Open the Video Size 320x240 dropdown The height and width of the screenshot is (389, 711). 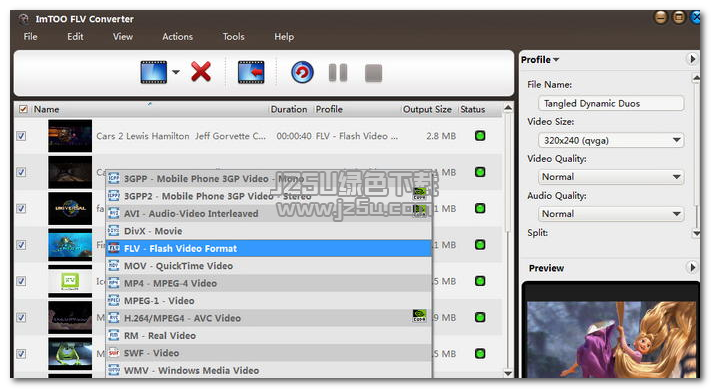[x=611, y=140]
